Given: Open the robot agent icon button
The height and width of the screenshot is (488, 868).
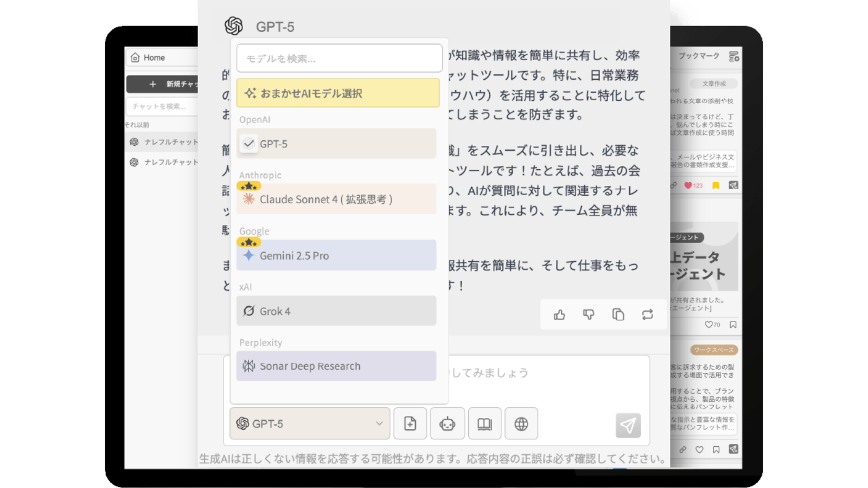Looking at the screenshot, I should click(x=448, y=423).
